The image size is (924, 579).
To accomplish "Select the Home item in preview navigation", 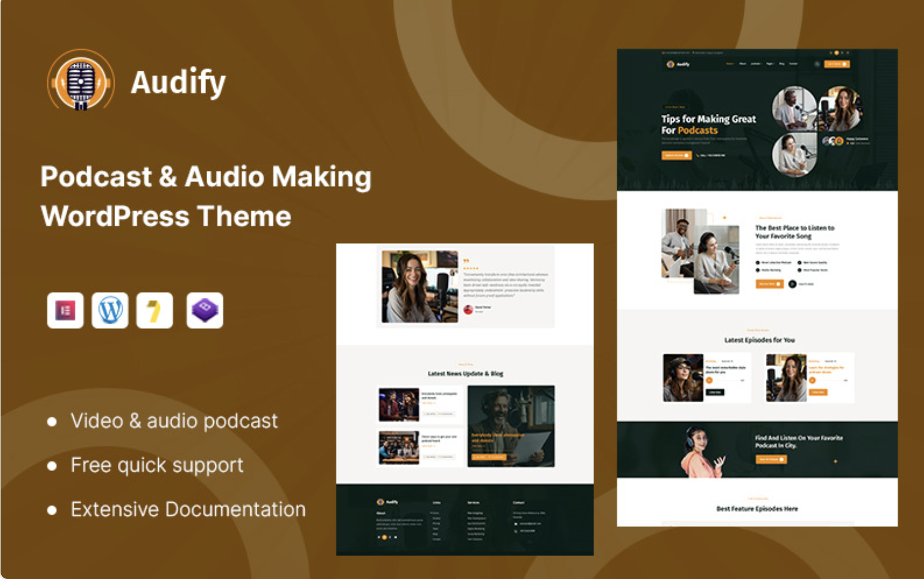I will point(730,64).
